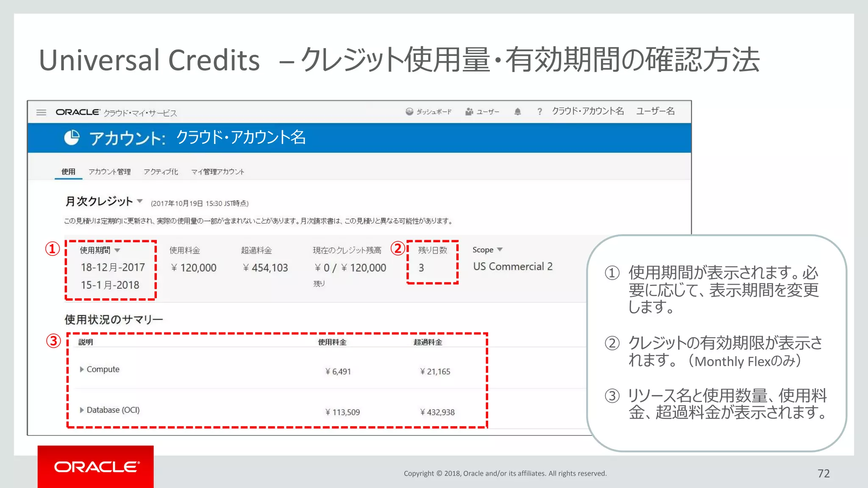Click the クラウド・マイ・サービス title text

(140, 113)
